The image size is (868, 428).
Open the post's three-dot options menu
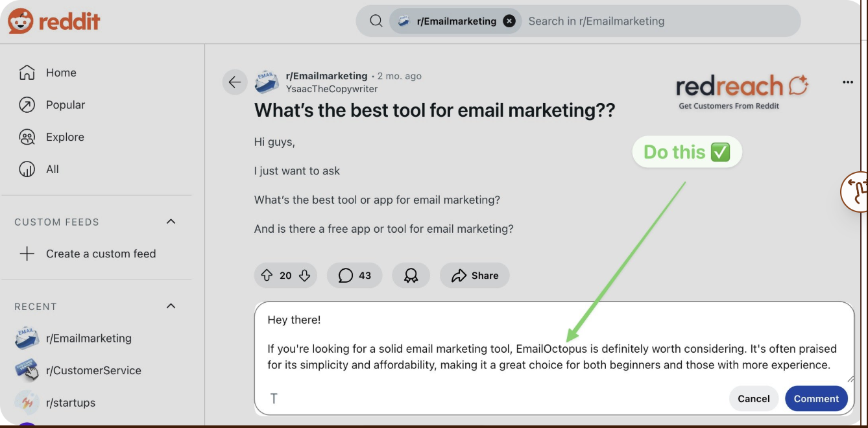tap(847, 82)
